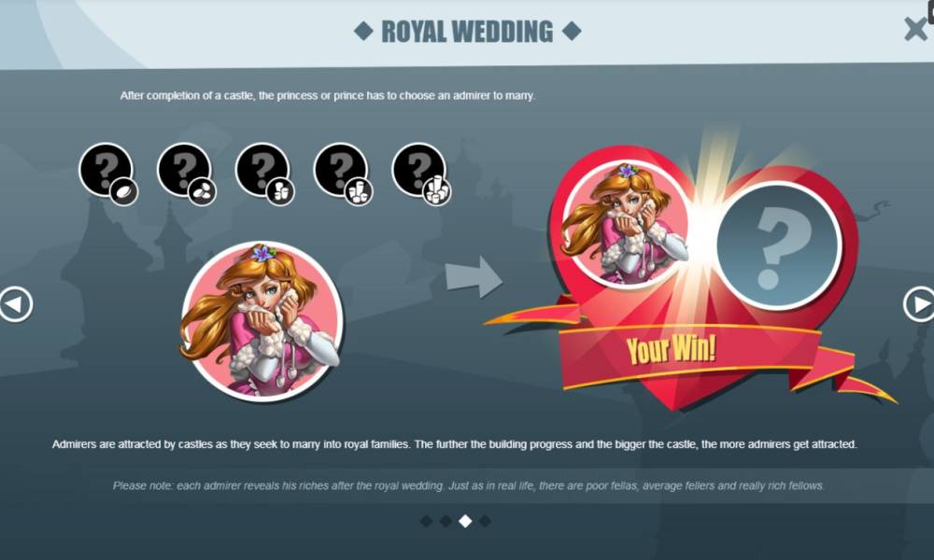Click the previous page arrow
Viewport: 934px width, 560px height.
tap(15, 304)
